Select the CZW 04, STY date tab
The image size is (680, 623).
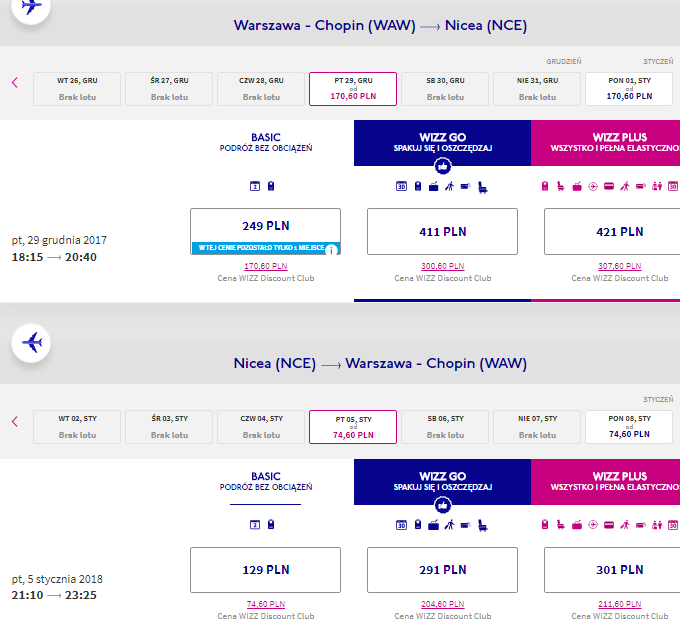tap(261, 427)
